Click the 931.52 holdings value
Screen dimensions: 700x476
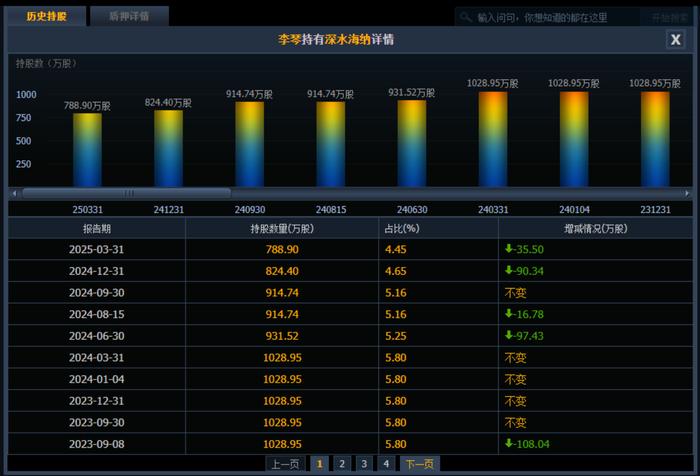(x=282, y=336)
